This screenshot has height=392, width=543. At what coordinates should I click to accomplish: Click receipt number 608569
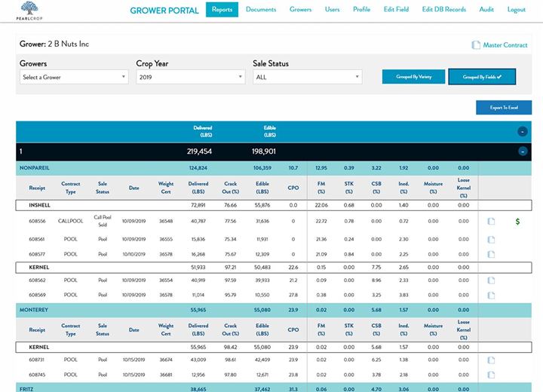pos(37,295)
